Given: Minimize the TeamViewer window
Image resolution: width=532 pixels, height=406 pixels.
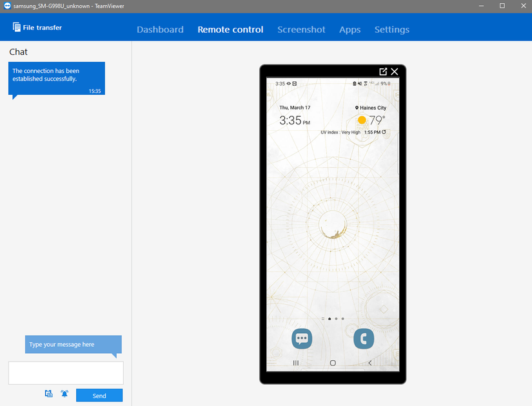Looking at the screenshot, I should 481,6.
